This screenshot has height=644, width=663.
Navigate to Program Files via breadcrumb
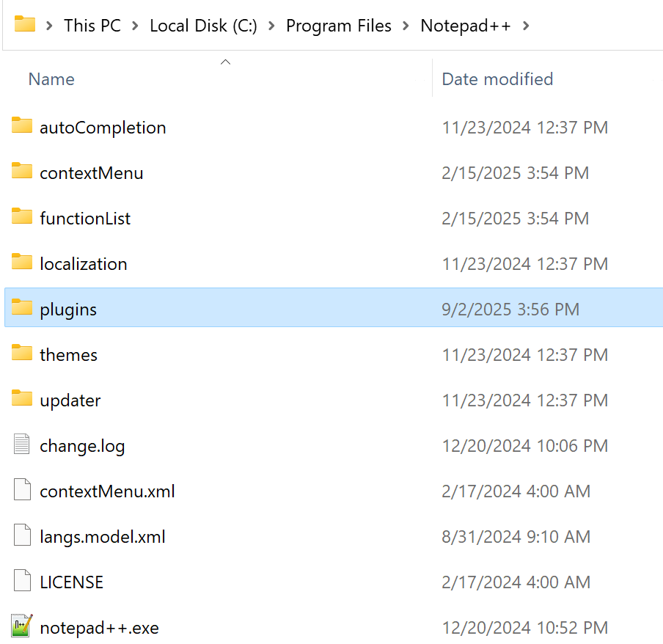point(338,26)
